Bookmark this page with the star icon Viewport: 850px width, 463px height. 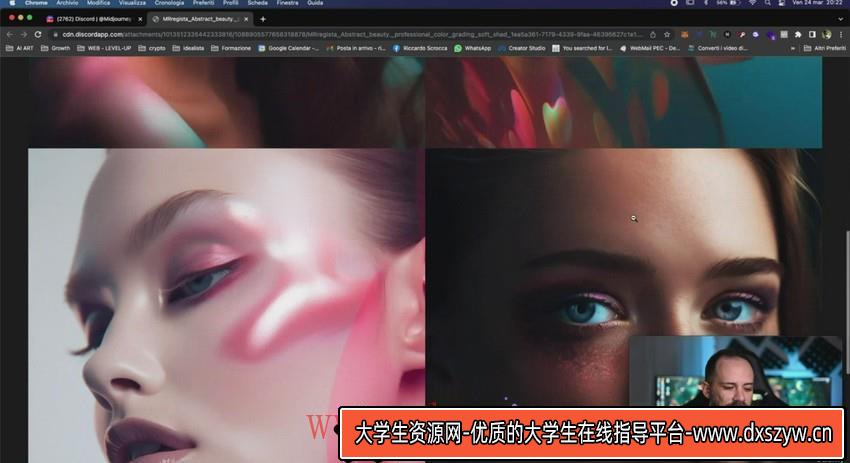[x=667, y=34]
